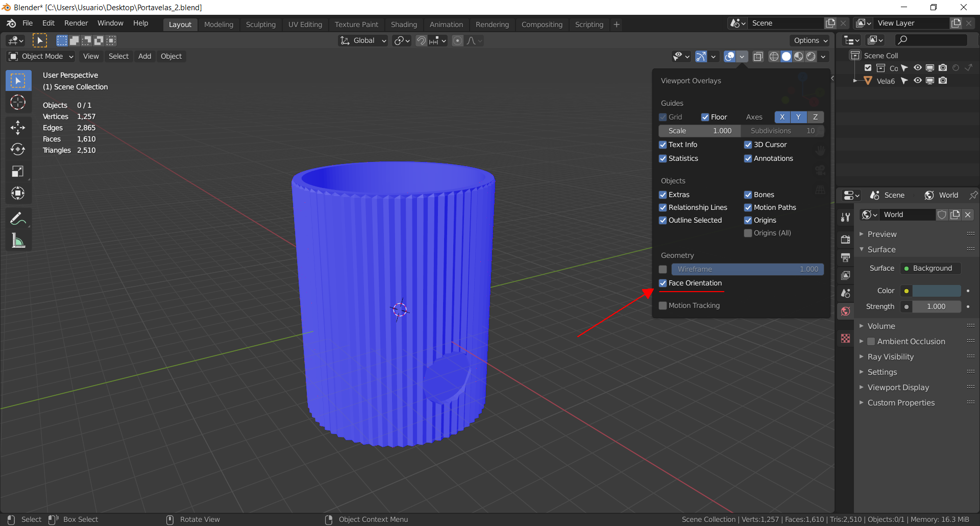Enable Motion Tracking overlay checkbox

coord(663,305)
